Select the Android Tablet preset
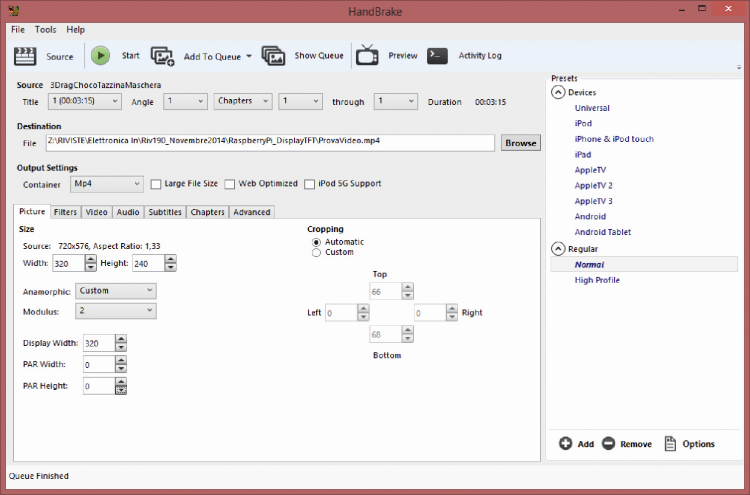 click(x=603, y=232)
